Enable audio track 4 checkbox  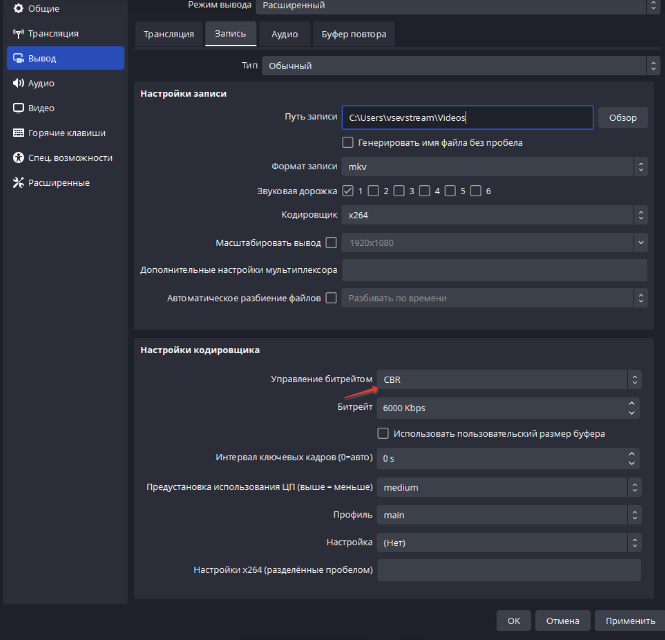(x=425, y=191)
